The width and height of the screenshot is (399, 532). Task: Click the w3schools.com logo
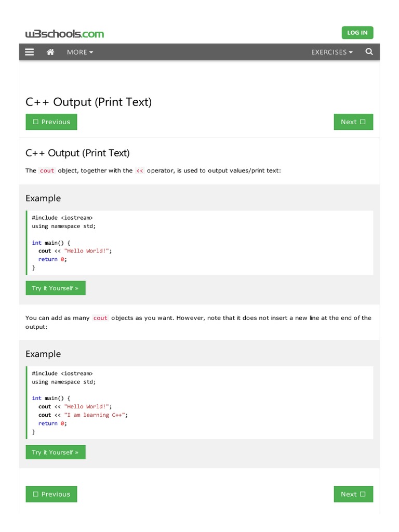pos(64,34)
